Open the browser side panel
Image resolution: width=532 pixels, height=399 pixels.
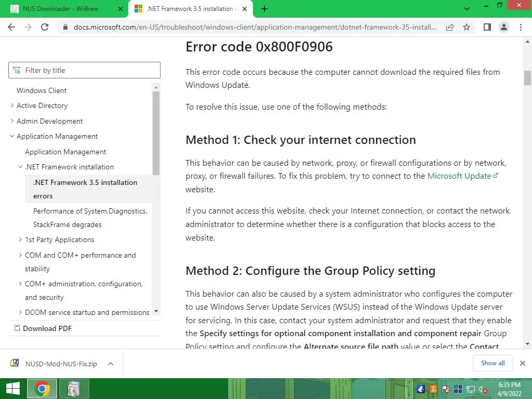coord(487,27)
